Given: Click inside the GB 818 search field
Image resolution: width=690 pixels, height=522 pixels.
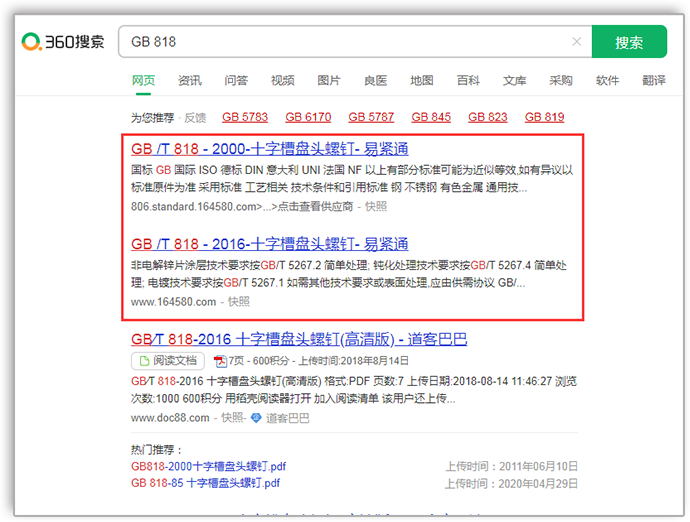Looking at the screenshot, I should click(x=340, y=42).
